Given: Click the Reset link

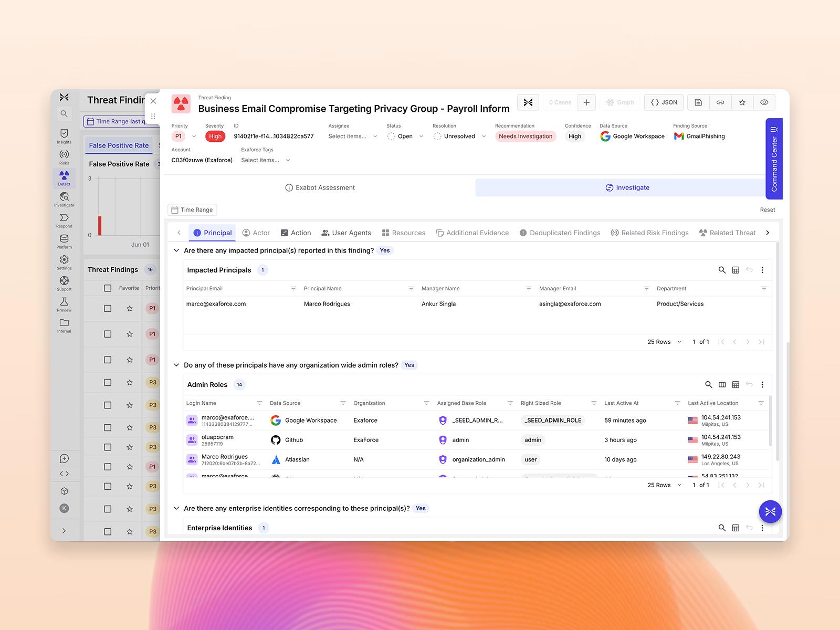Looking at the screenshot, I should (x=768, y=209).
